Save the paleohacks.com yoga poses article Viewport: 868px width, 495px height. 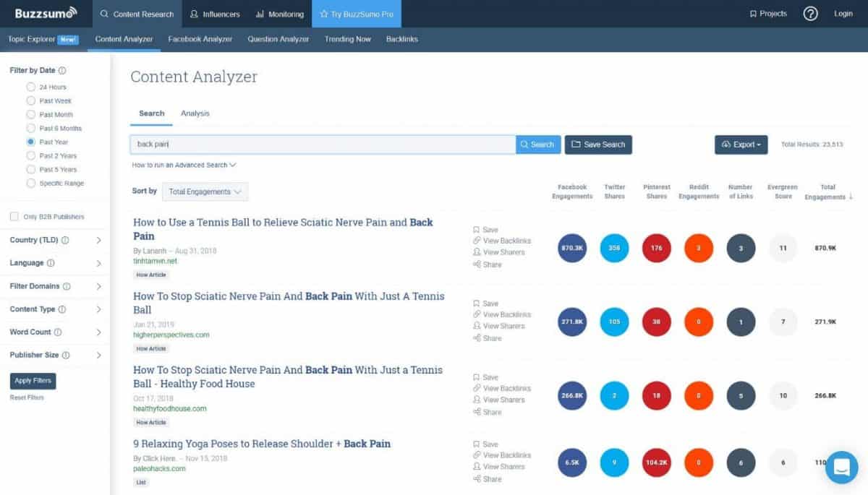[485, 444]
